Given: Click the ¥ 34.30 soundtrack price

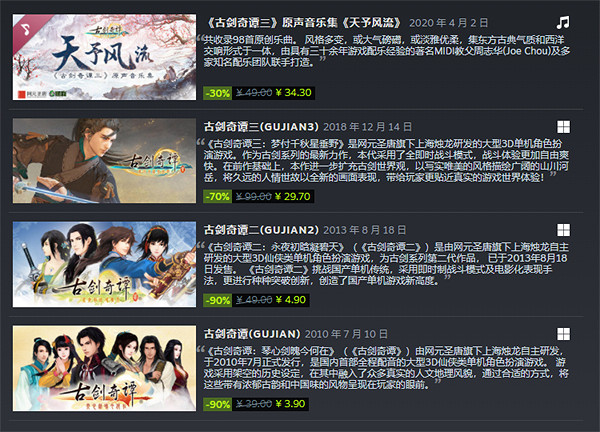Looking at the screenshot, I should pyautogui.click(x=293, y=93).
